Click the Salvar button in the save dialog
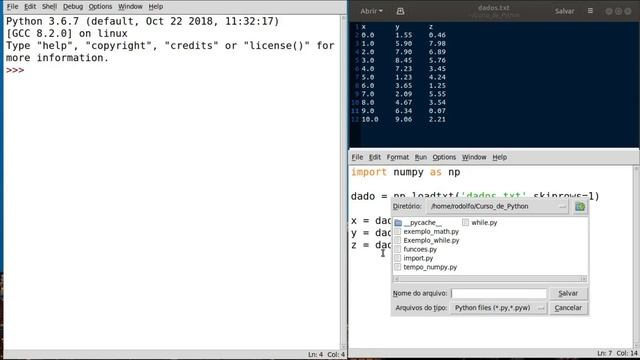Viewport: 640px width, 360px height. pyautogui.click(x=568, y=293)
